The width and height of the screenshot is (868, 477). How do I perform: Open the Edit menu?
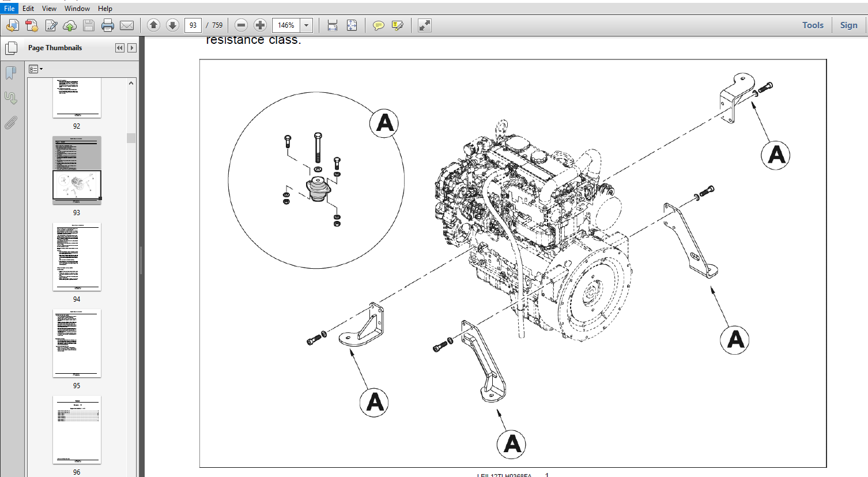(28, 9)
